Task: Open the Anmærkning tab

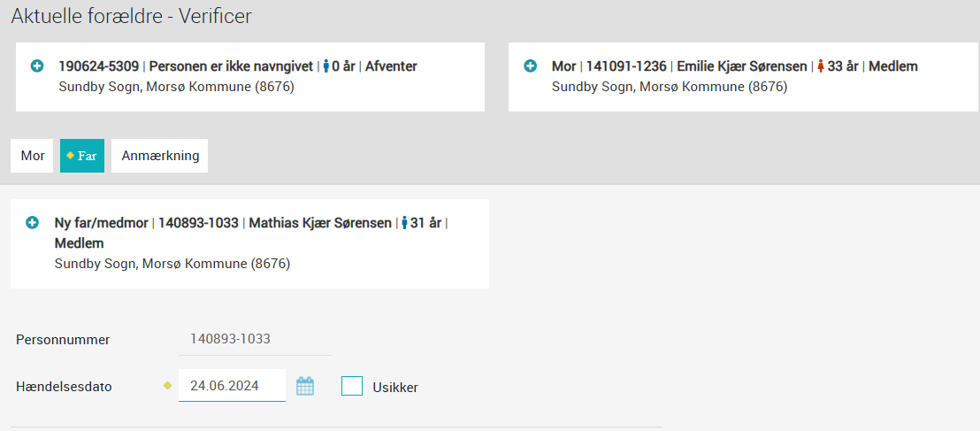Action: click(160, 156)
